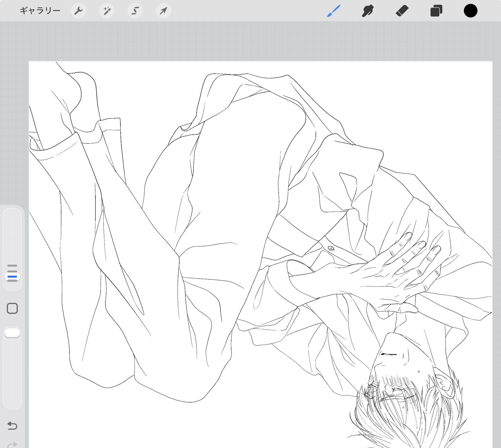Open the black active color swatch
Image resolution: width=501 pixels, height=448 pixels.
(x=470, y=11)
